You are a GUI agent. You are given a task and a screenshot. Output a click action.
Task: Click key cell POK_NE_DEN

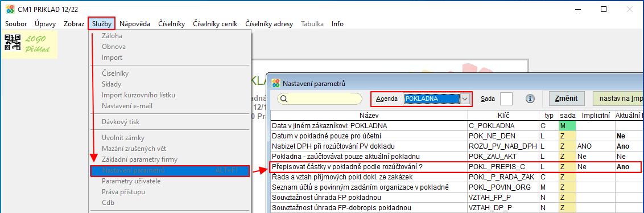point(503,136)
